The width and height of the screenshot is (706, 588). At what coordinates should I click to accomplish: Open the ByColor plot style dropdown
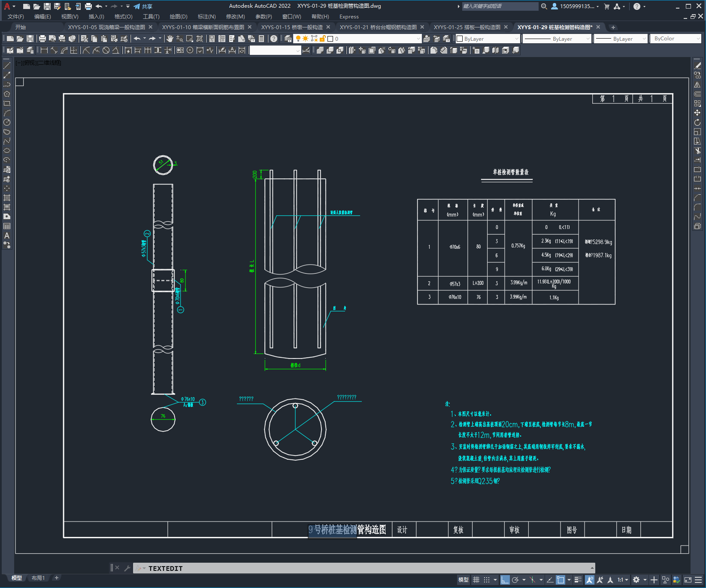(676, 39)
